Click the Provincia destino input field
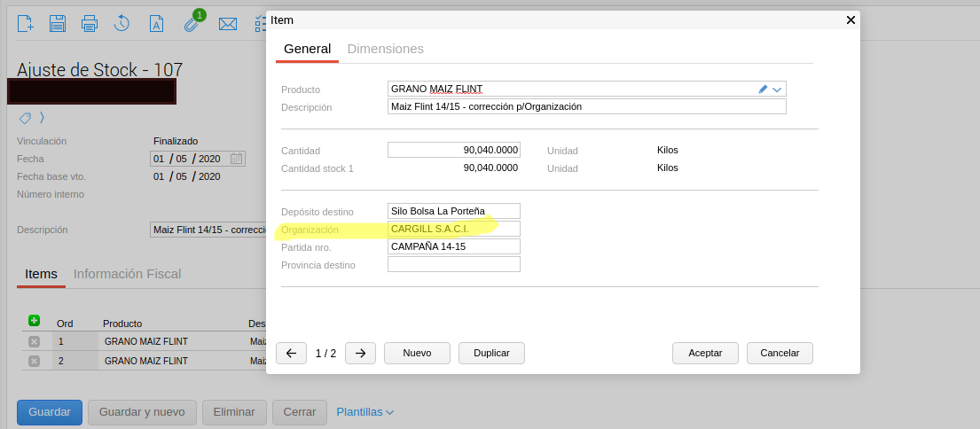 [x=453, y=264]
